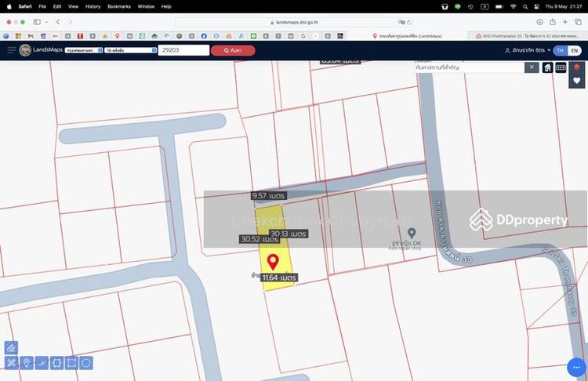Image resolution: width=588 pixels, height=381 pixels.
Task: Open the district dropdown next to province
Action: (130, 50)
